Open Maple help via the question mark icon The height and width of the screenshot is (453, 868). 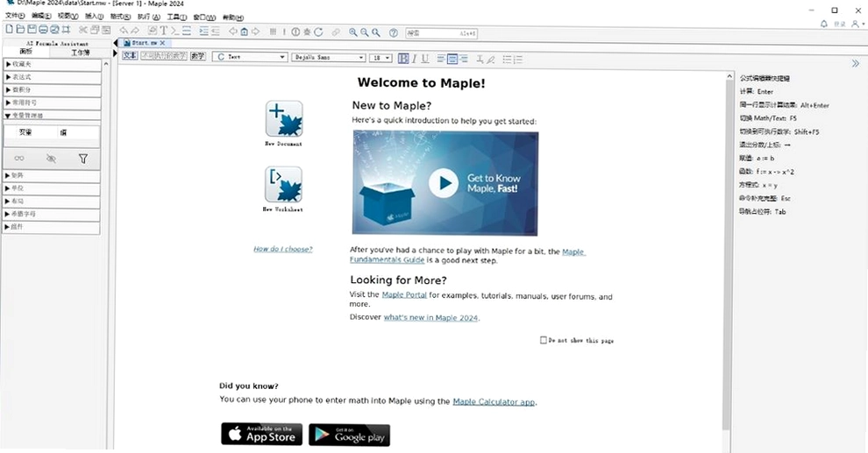394,32
